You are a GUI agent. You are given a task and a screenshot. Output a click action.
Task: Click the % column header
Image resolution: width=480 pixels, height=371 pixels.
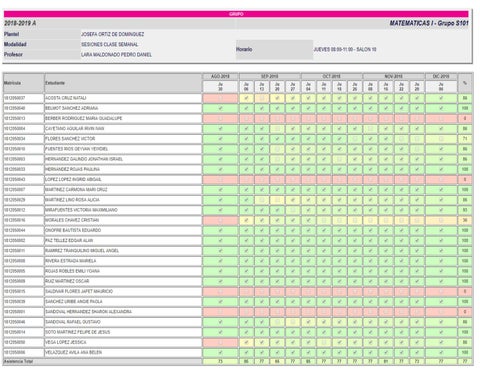coord(465,83)
